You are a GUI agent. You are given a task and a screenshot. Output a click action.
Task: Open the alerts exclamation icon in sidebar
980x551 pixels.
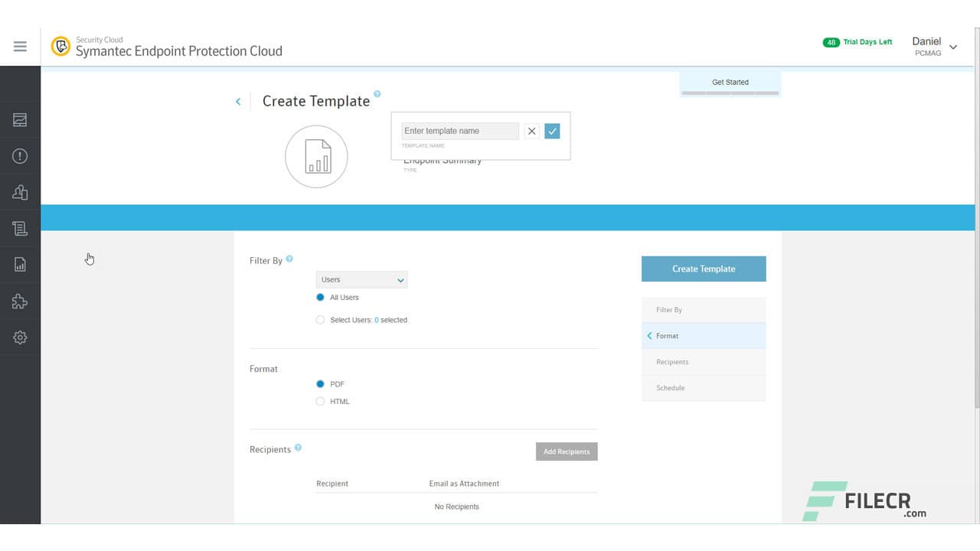pyautogui.click(x=20, y=156)
